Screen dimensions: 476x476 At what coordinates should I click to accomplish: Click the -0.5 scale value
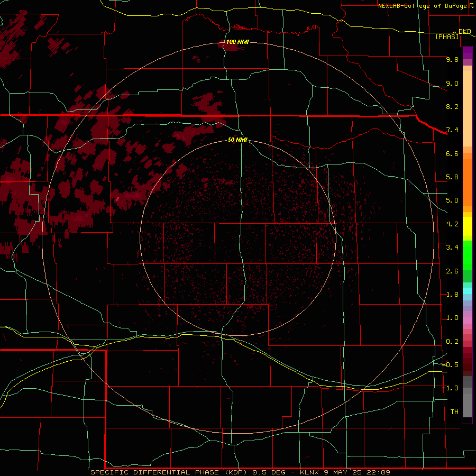450,365
